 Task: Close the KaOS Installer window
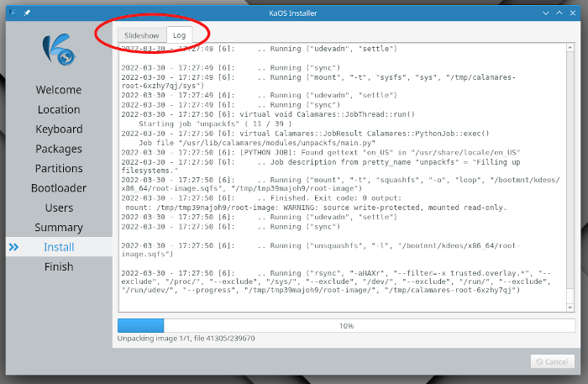click(573, 13)
